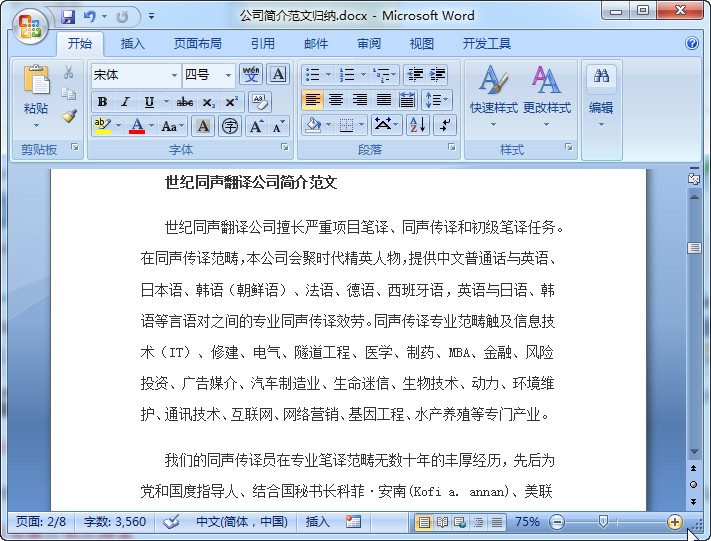Image resolution: width=711 pixels, height=541 pixels.
Task: Apply paragraph shading paint bucket
Action: click(x=314, y=125)
